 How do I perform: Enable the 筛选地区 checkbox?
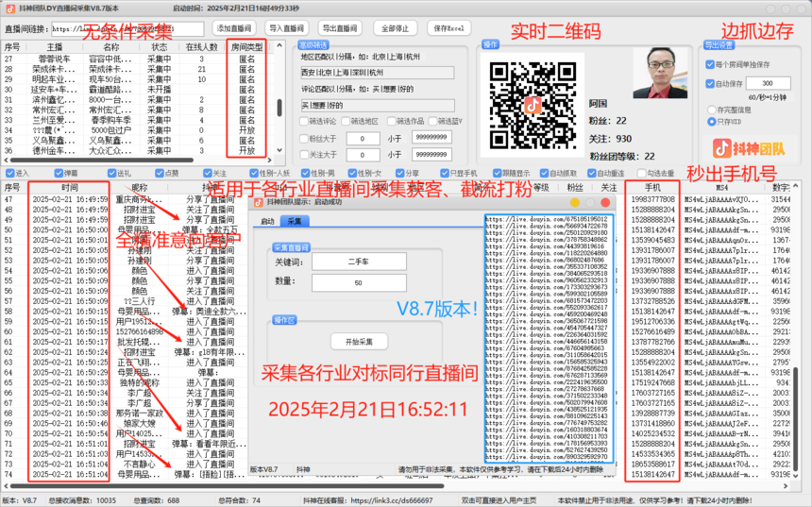(x=346, y=121)
